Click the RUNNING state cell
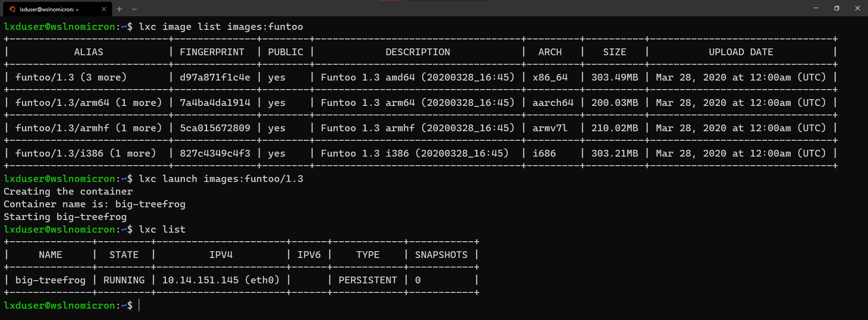 point(124,280)
